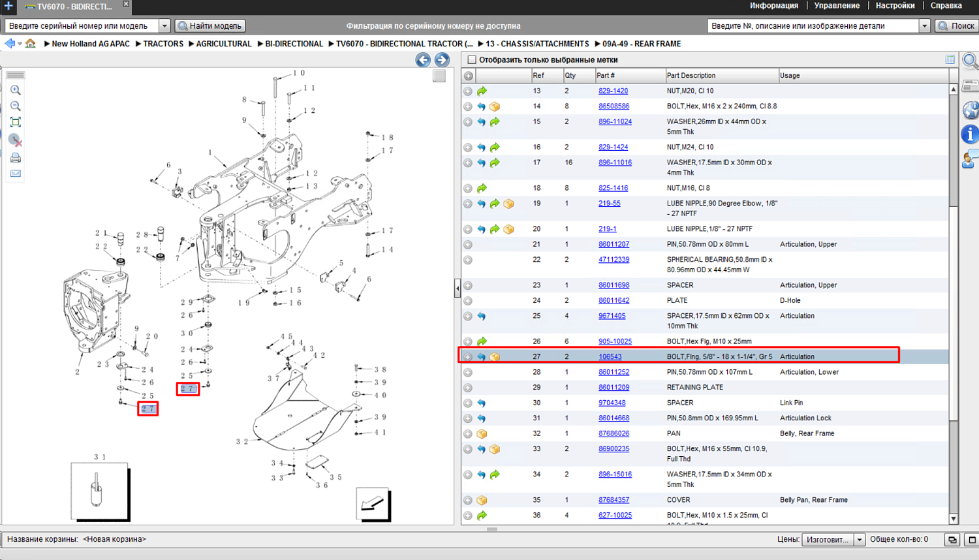Image resolution: width=979 pixels, height=560 pixels.
Task: Open part number link 86508586
Action: click(x=614, y=106)
